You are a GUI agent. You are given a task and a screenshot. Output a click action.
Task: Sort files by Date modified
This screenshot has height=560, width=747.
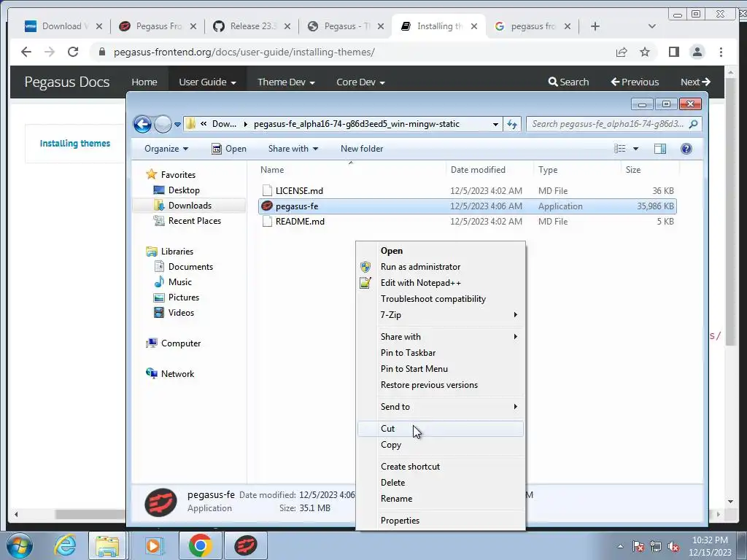click(478, 169)
